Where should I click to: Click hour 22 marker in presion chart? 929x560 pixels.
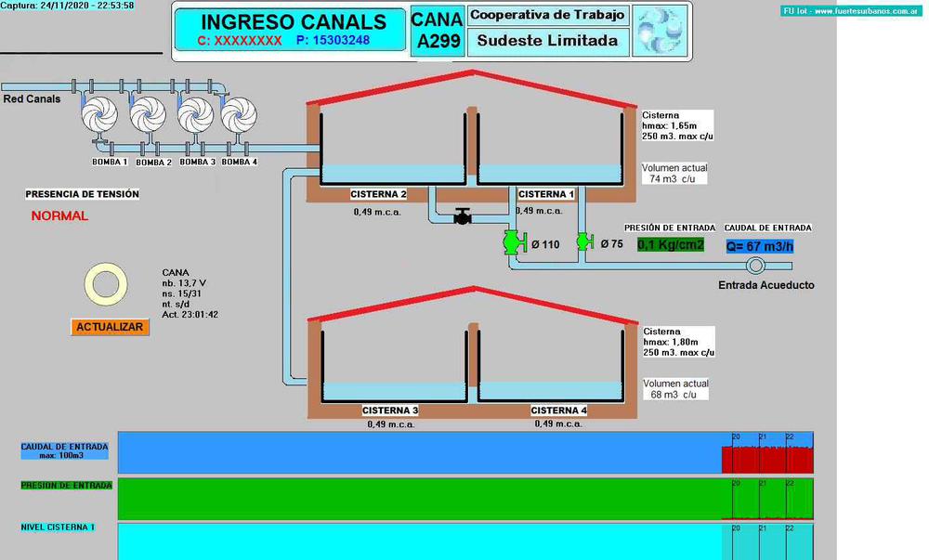pyautogui.click(x=789, y=484)
